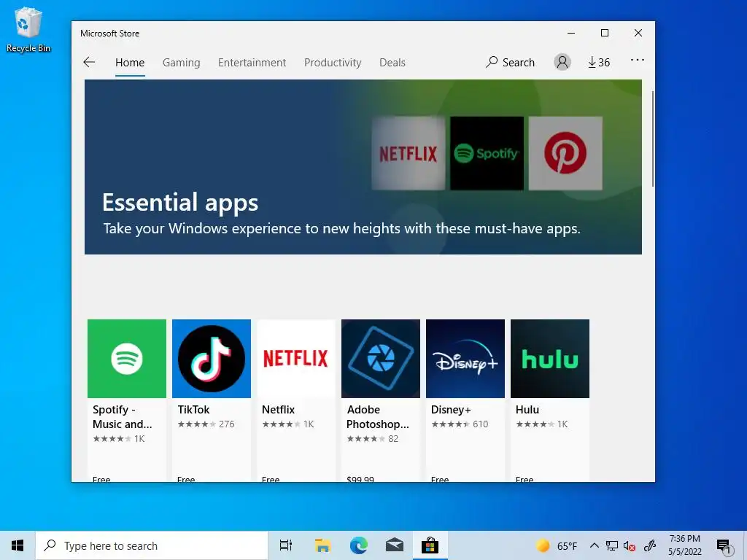Click Adobe Photoshop's 82 rating count

[393, 438]
